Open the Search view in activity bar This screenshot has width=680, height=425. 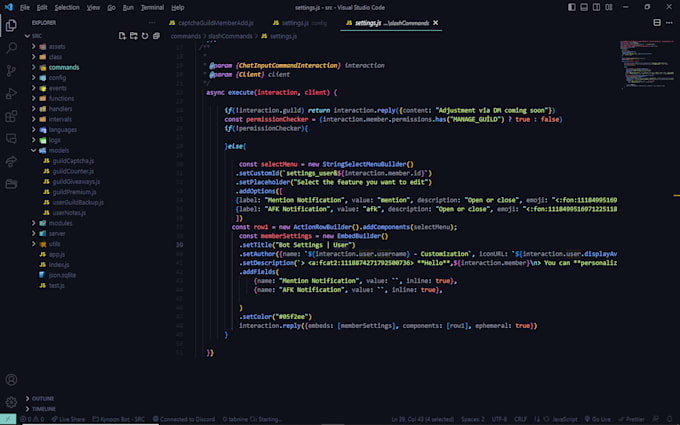pos(11,48)
